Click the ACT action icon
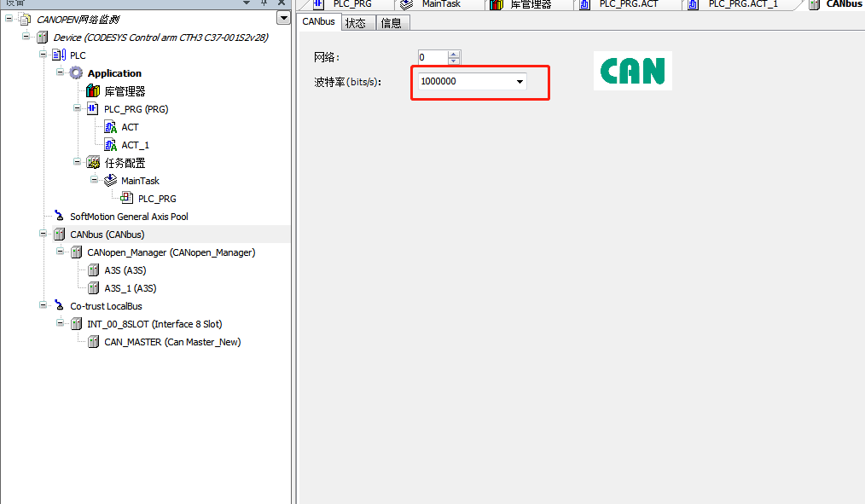This screenshot has width=865, height=504. 110,127
